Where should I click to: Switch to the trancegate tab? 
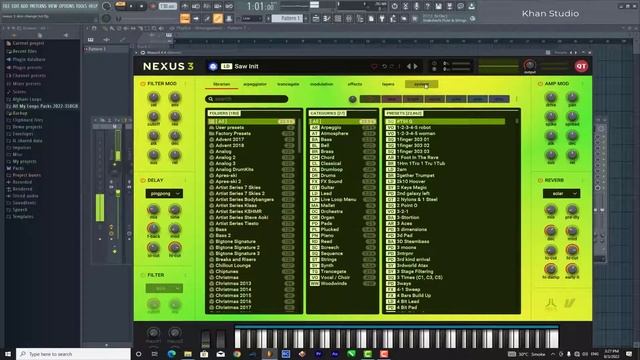288,84
